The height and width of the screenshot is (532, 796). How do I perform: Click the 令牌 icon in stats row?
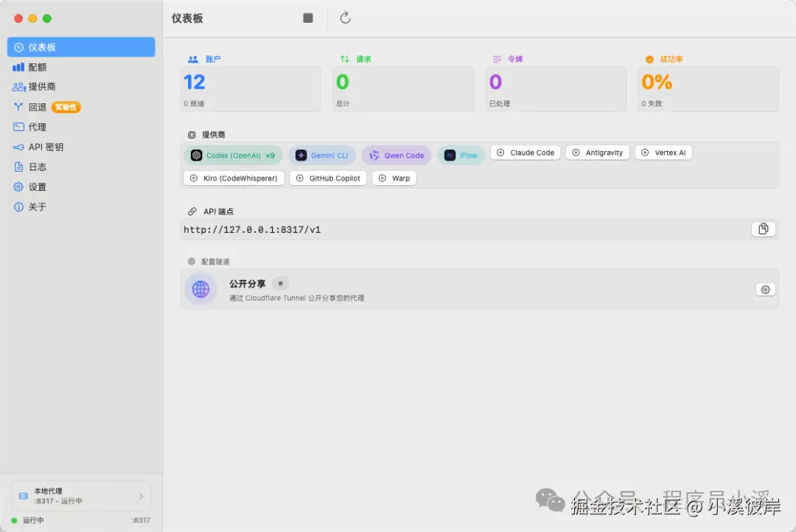point(497,59)
